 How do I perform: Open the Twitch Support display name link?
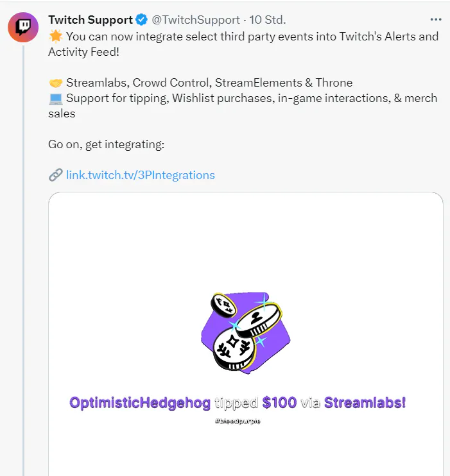tap(91, 20)
